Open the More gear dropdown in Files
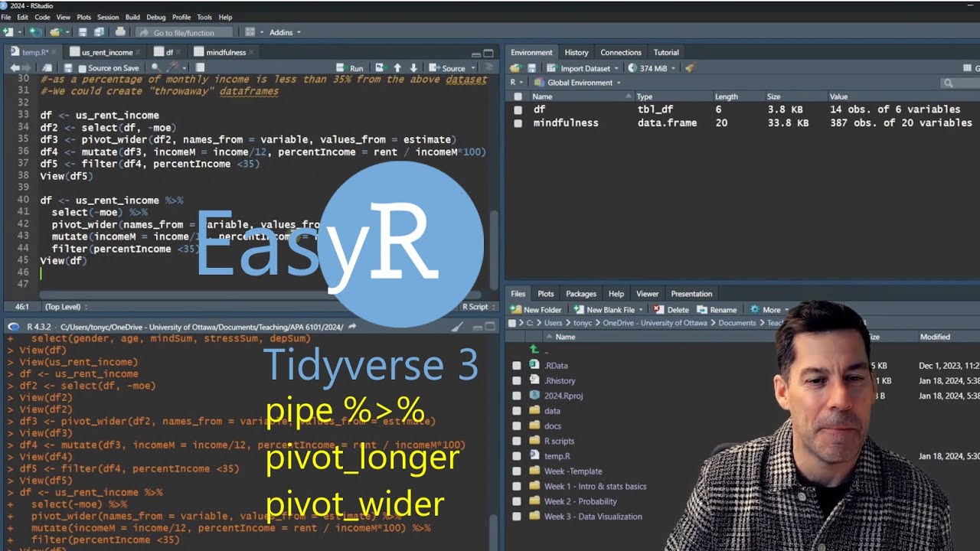Viewport: 980px width, 551px height. pyautogui.click(x=769, y=310)
